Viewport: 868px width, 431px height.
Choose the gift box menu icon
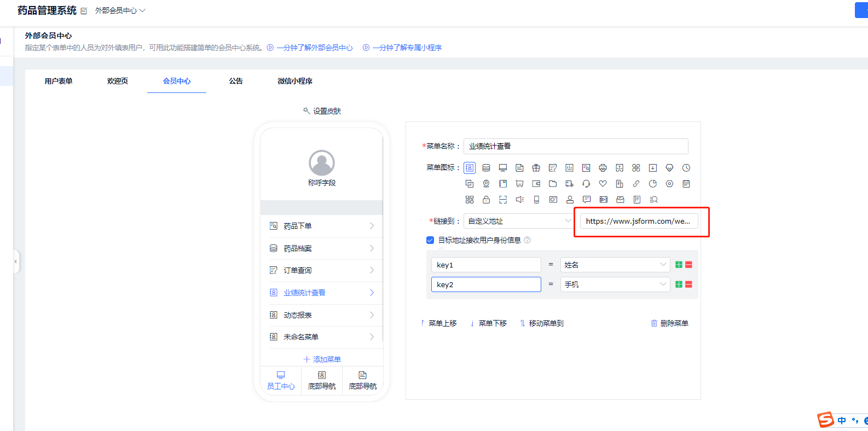[x=536, y=168]
